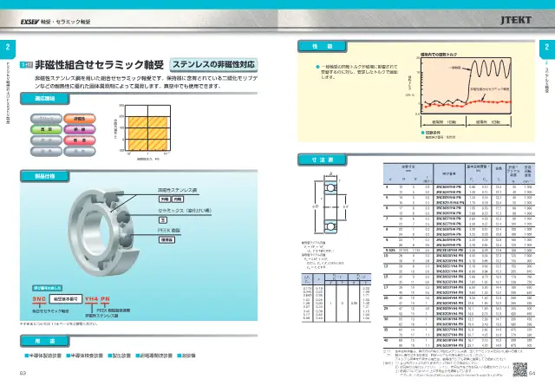Click the 非磁性ステンレス鋼 material label
Image resolution: width=555 pixels, height=392 pixels.
(177, 190)
